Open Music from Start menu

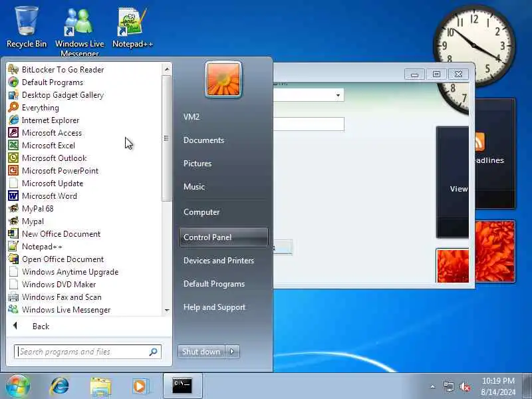tap(194, 187)
